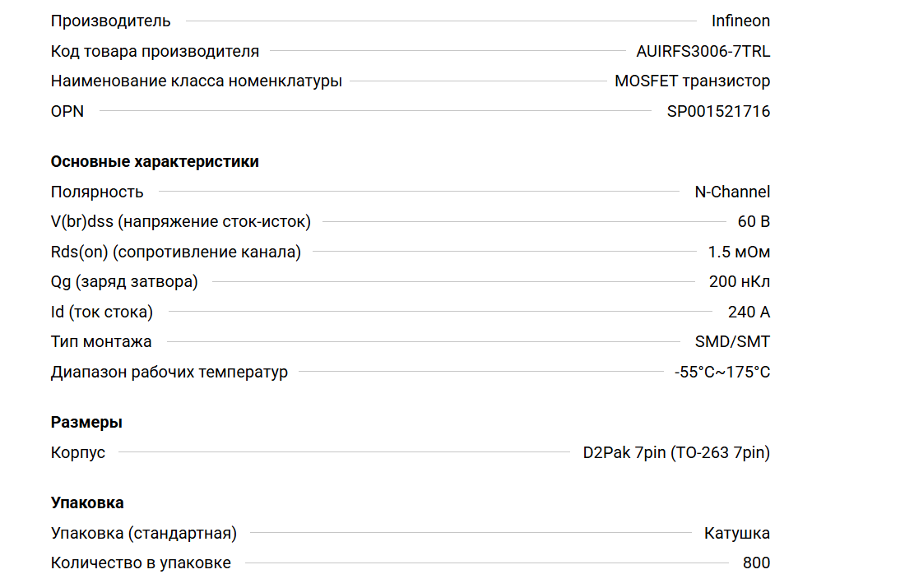Click the 240 А drain current value
Screen dimensions: 914x588
pos(749,313)
